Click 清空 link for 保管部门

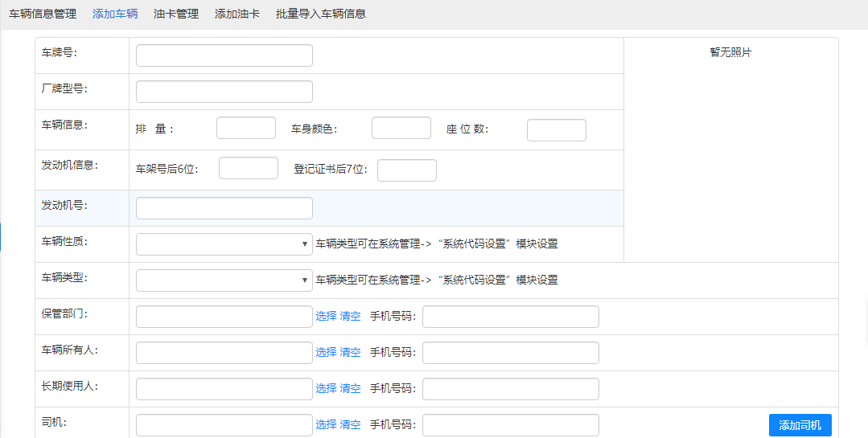tap(351, 317)
